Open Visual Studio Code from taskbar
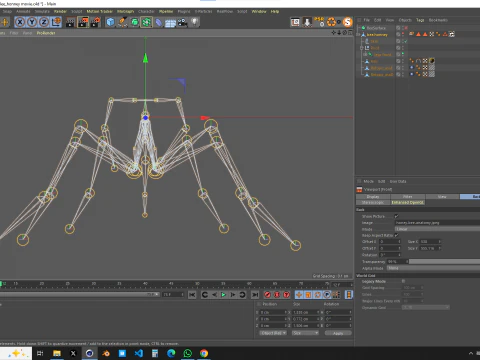The image size is (480, 360). click(139, 353)
